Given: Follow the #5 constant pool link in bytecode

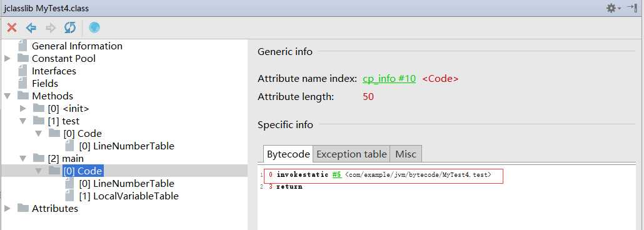Looking at the screenshot, I should click(337, 175).
